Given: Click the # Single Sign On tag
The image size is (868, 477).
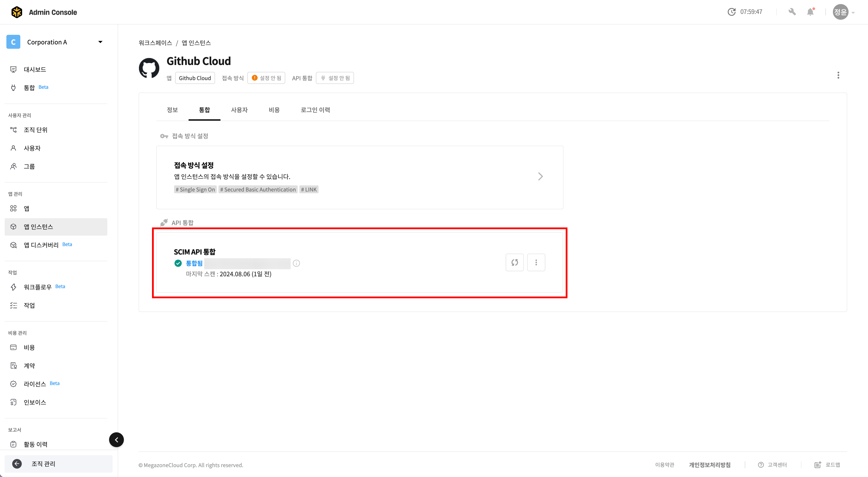Looking at the screenshot, I should [x=195, y=189].
